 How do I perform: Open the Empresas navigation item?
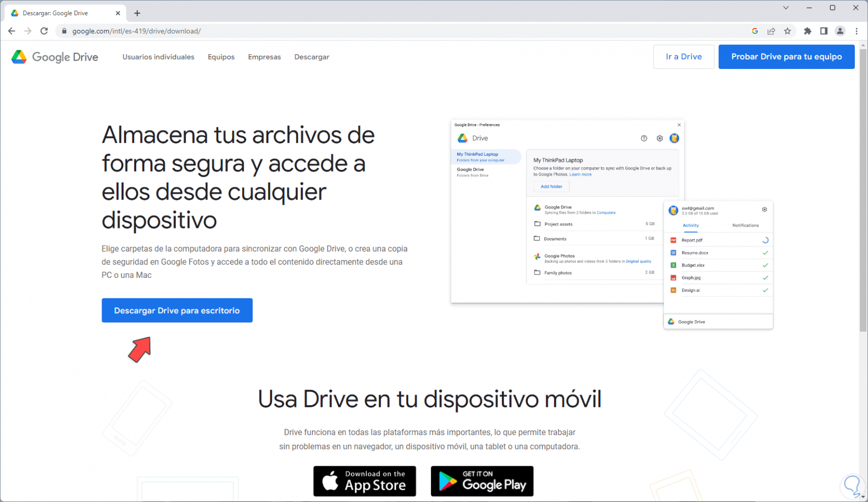(x=265, y=57)
